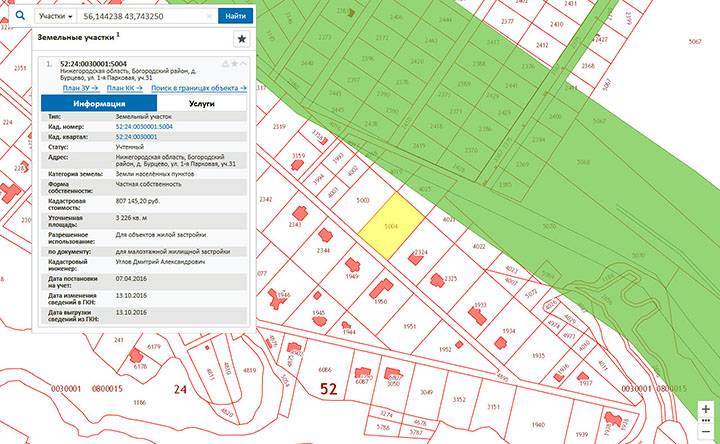Click parcel 3151 on the map
Image resolution: width=720 pixels, height=444 pixels.
pyautogui.click(x=494, y=407)
